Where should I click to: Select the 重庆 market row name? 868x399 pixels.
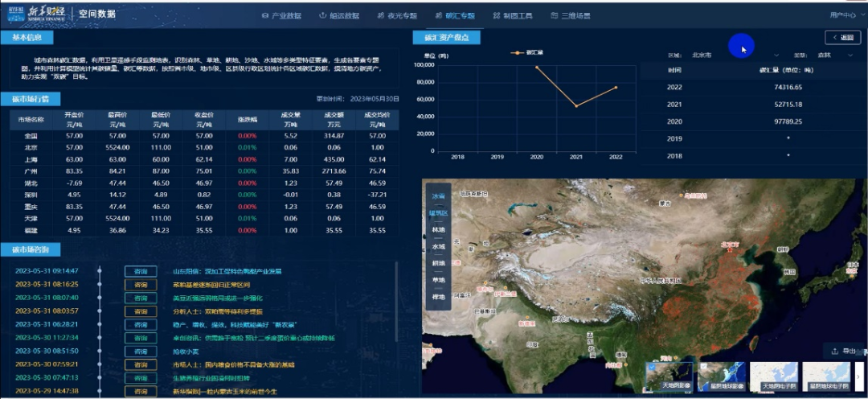click(x=31, y=207)
